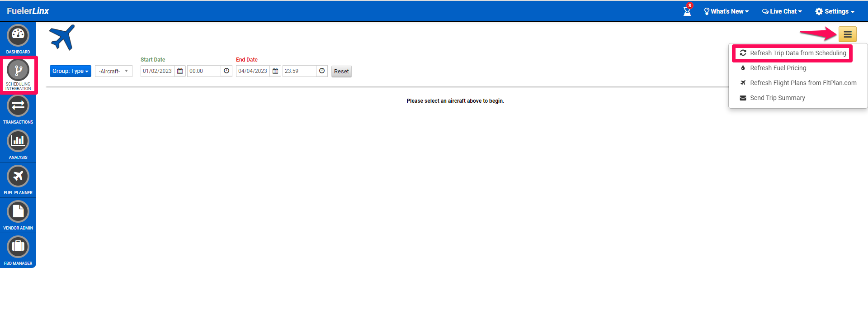Click the start time field 00:00
Screen dimensions: 868x311
click(204, 71)
